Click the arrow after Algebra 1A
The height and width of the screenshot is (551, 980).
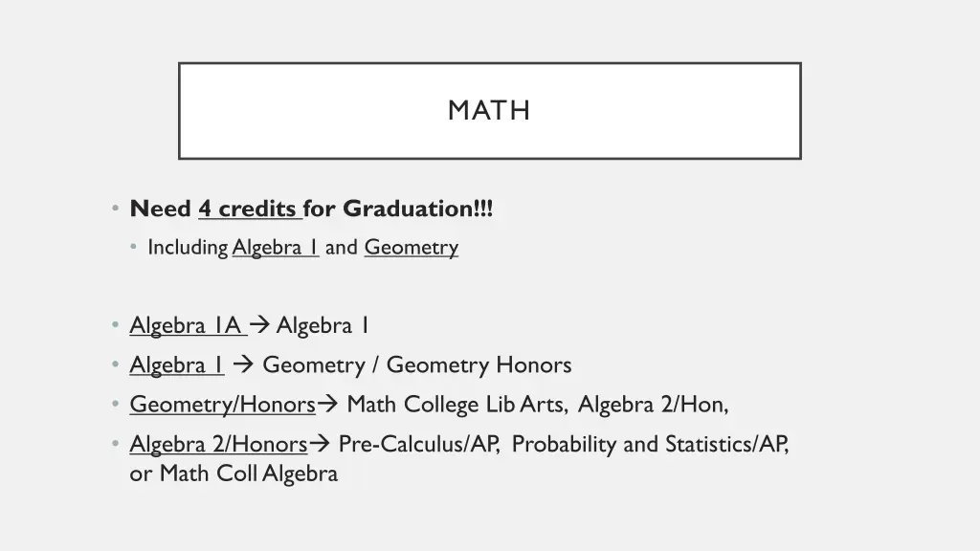(x=259, y=324)
